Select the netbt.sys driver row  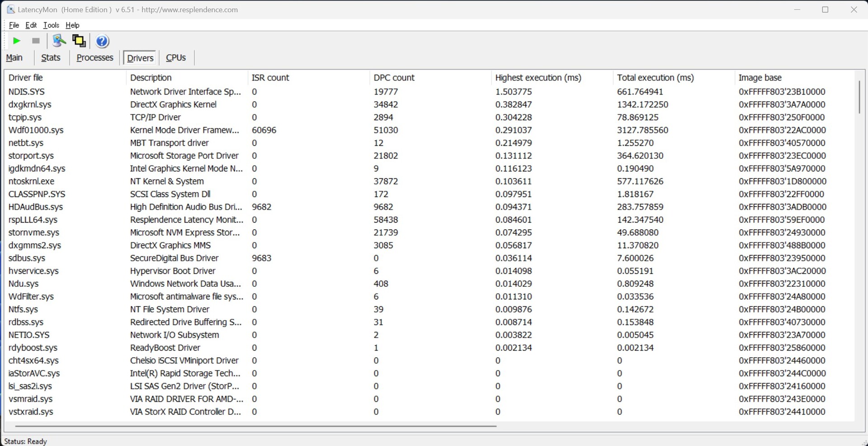pyautogui.click(x=429, y=143)
